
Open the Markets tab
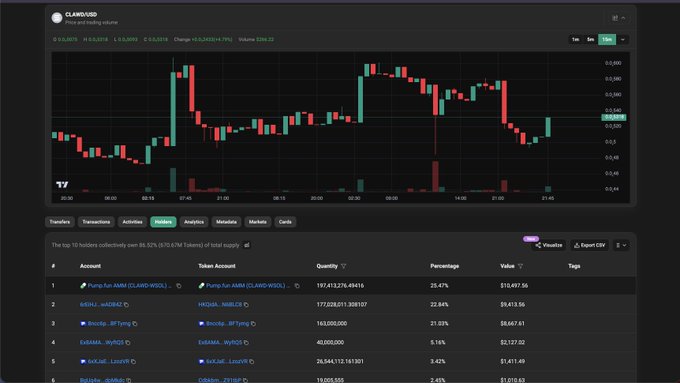258,222
